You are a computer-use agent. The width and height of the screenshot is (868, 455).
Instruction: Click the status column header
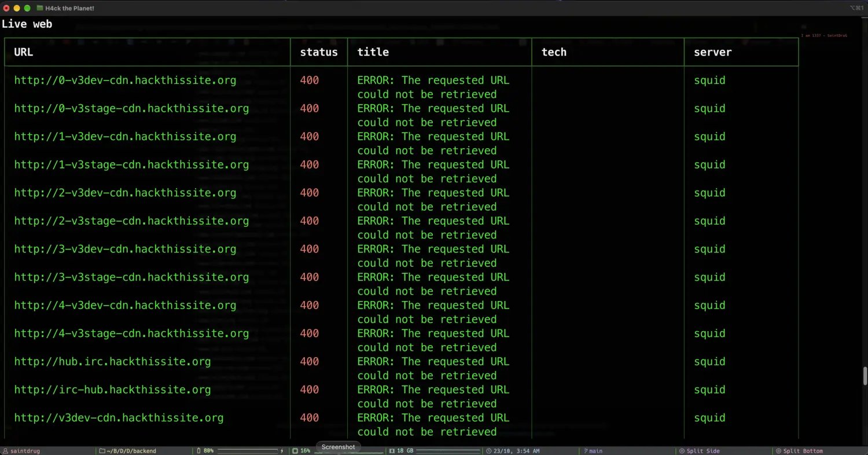click(x=319, y=52)
